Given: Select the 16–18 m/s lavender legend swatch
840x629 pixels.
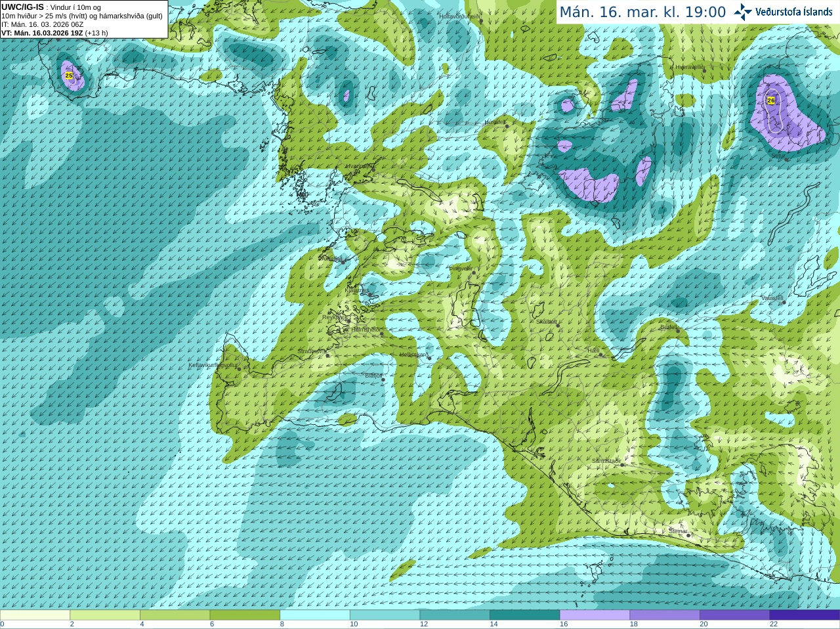Looking at the screenshot, I should (x=595, y=615).
